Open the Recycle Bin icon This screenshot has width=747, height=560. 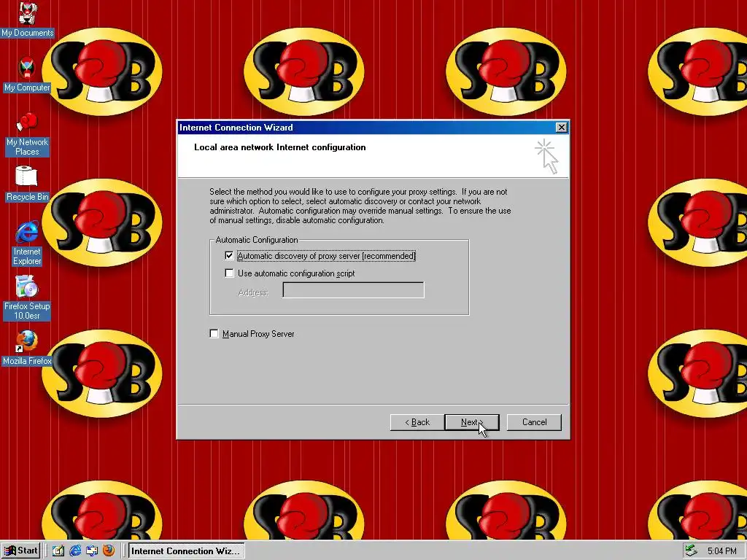(27, 184)
